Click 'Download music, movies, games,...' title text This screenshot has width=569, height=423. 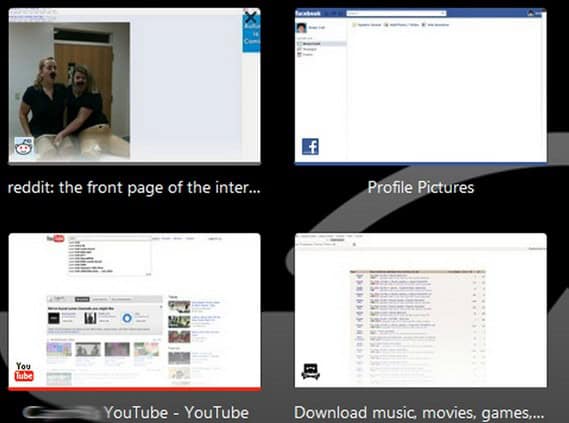coord(419,413)
